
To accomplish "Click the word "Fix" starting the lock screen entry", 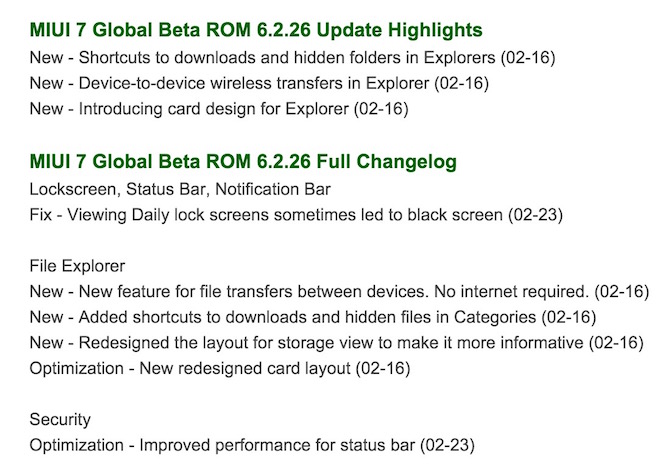I will pos(42,214).
